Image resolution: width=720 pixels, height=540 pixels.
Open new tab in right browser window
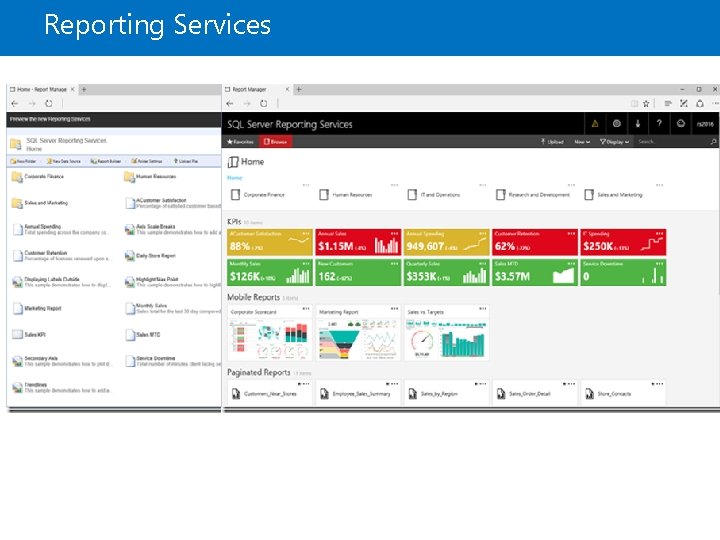(299, 90)
